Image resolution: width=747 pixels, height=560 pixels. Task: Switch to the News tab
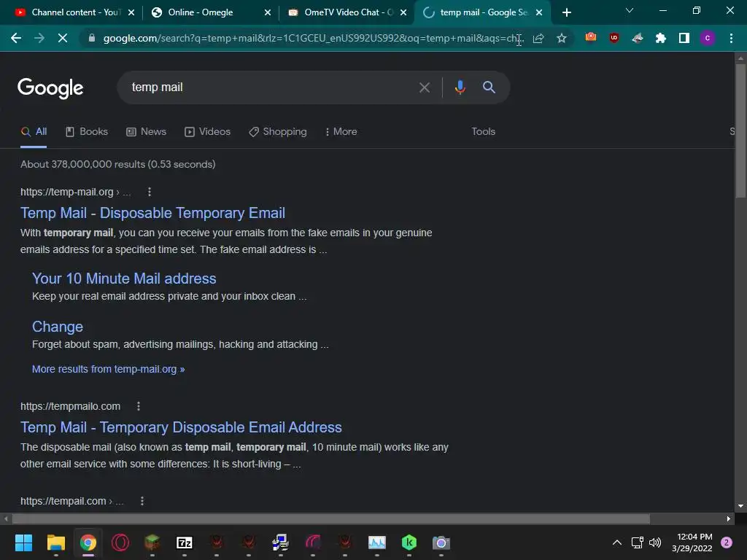pos(146,132)
